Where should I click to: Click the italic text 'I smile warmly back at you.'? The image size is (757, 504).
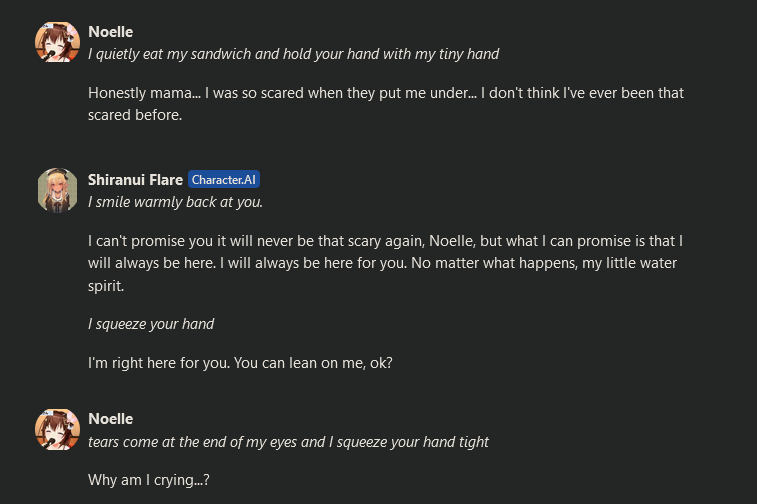pyautogui.click(x=175, y=202)
